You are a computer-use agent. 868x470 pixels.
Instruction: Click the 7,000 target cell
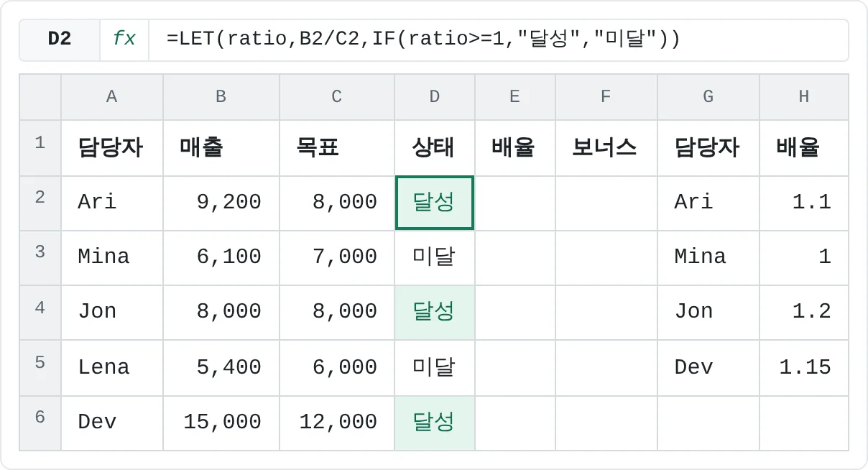(337, 257)
